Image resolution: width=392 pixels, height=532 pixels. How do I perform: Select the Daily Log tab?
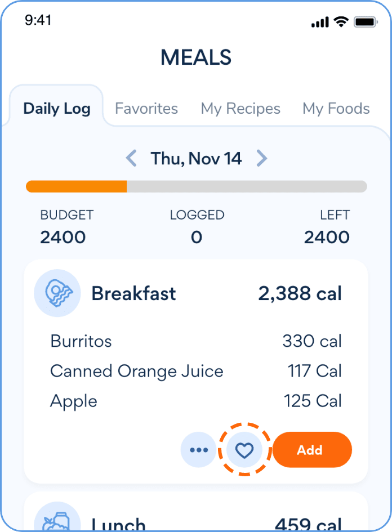click(x=57, y=109)
